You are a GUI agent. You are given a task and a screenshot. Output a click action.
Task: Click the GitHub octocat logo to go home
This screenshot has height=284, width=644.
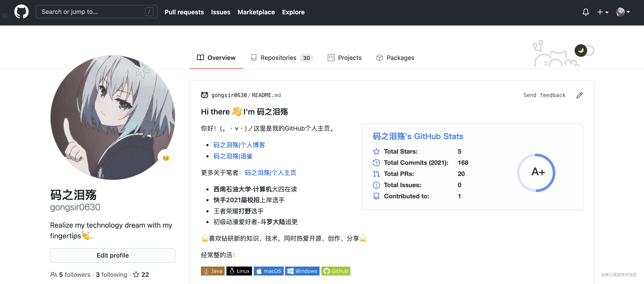point(21,11)
